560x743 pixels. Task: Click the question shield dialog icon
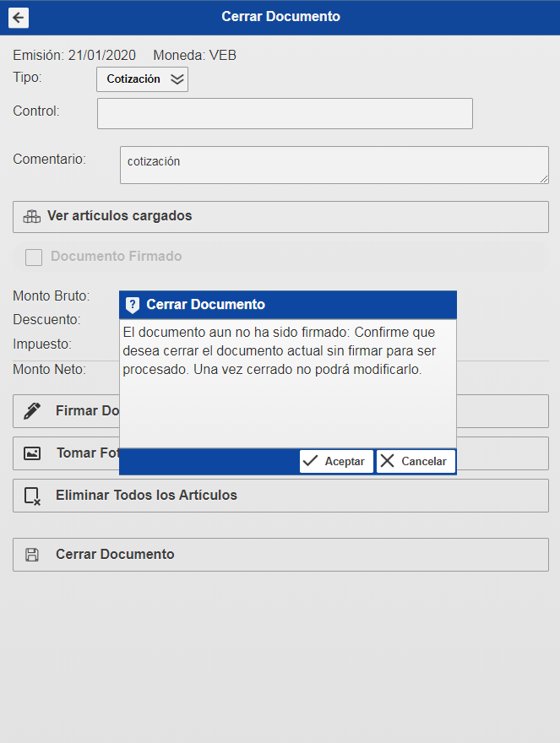[133, 305]
